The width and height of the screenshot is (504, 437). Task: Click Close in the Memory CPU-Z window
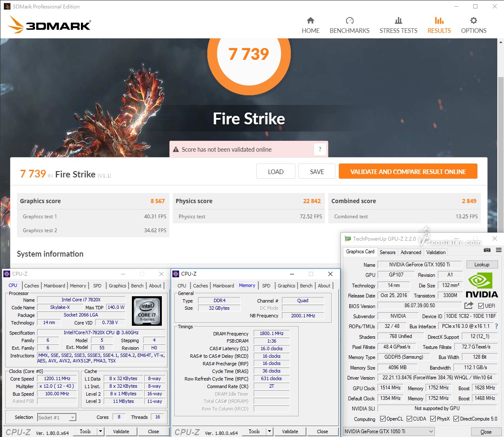coord(322,432)
